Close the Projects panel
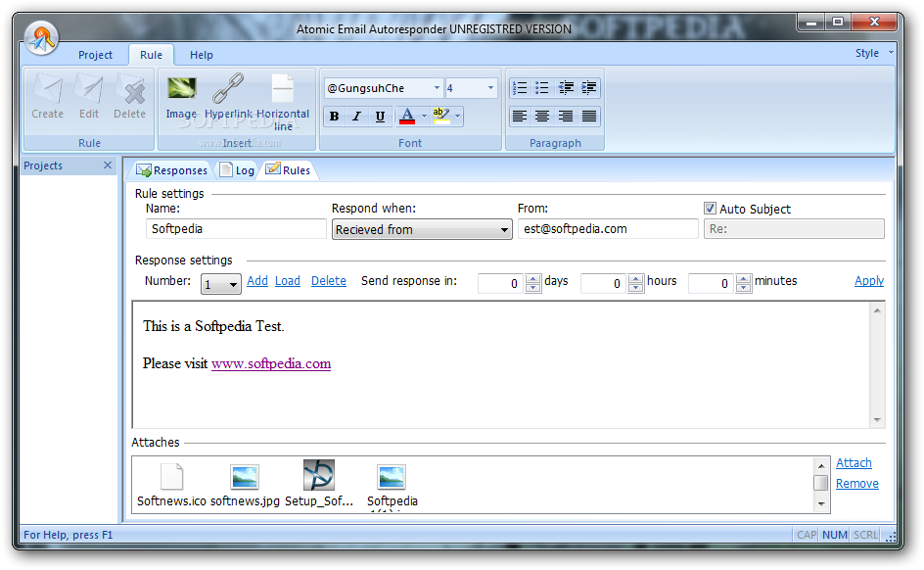 [x=108, y=166]
